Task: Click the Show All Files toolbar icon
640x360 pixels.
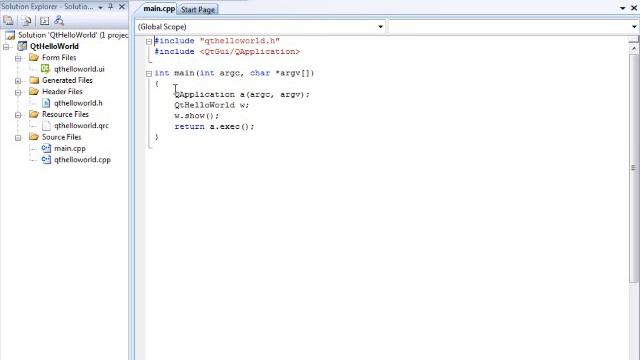Action: point(27,20)
